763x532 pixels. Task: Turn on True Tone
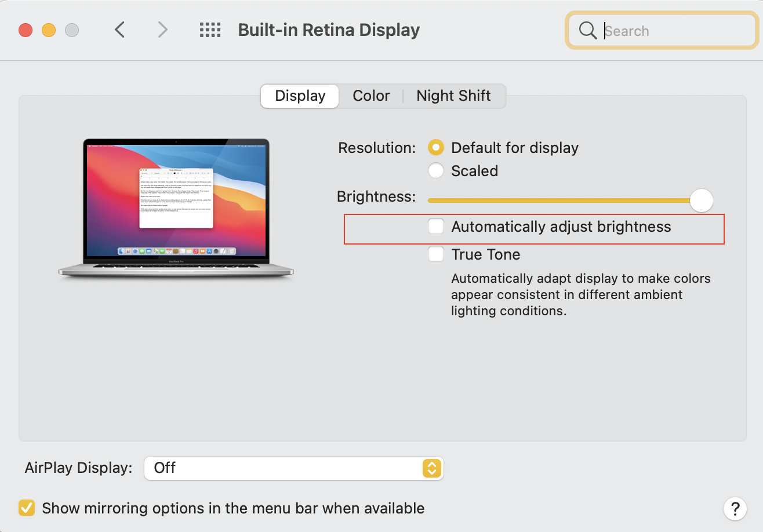435,254
